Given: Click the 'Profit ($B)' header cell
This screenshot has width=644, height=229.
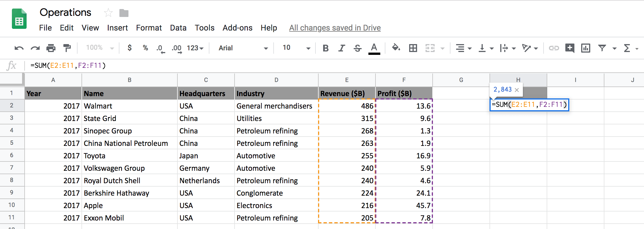Looking at the screenshot, I should click(404, 93).
